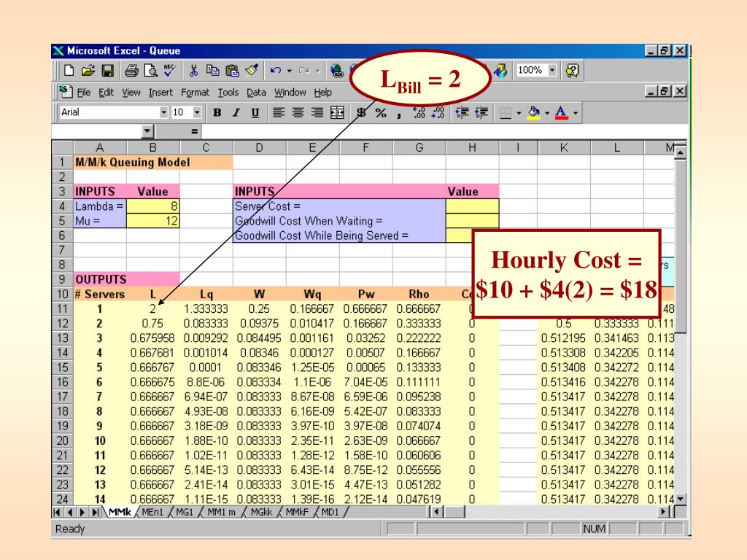Screen dimensions: 747x560
Task: Expand the Borders dropdown arrow
Action: pos(519,113)
